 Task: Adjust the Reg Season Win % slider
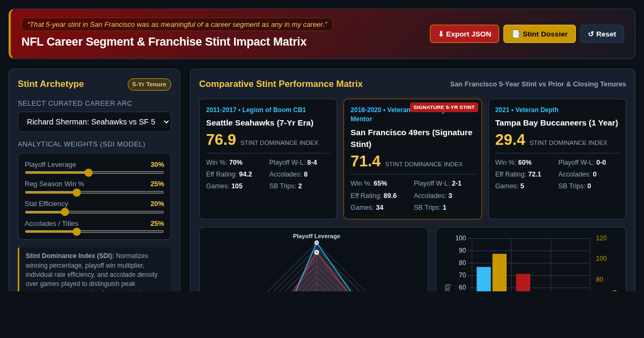pos(94,193)
